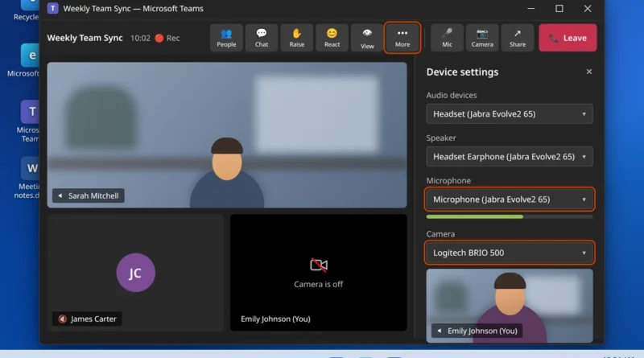Image resolution: width=644 pixels, height=358 pixels.
Task: Raise your hand in the meeting
Action: point(296,38)
